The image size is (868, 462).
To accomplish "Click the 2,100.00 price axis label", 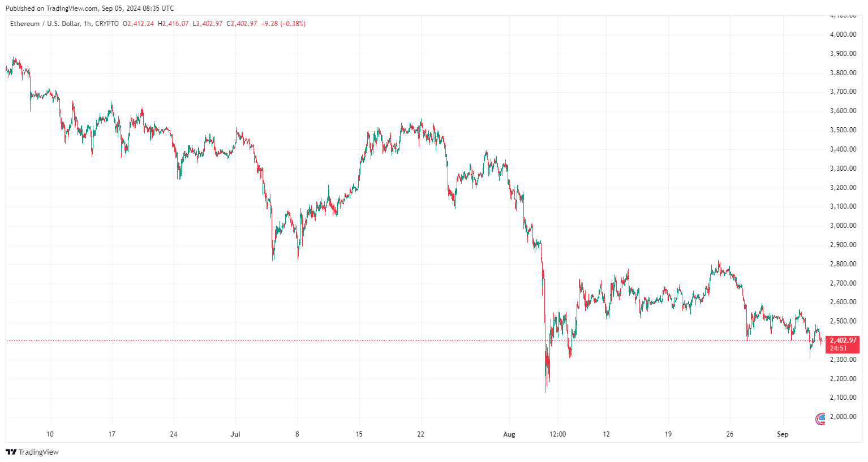I will tap(843, 398).
